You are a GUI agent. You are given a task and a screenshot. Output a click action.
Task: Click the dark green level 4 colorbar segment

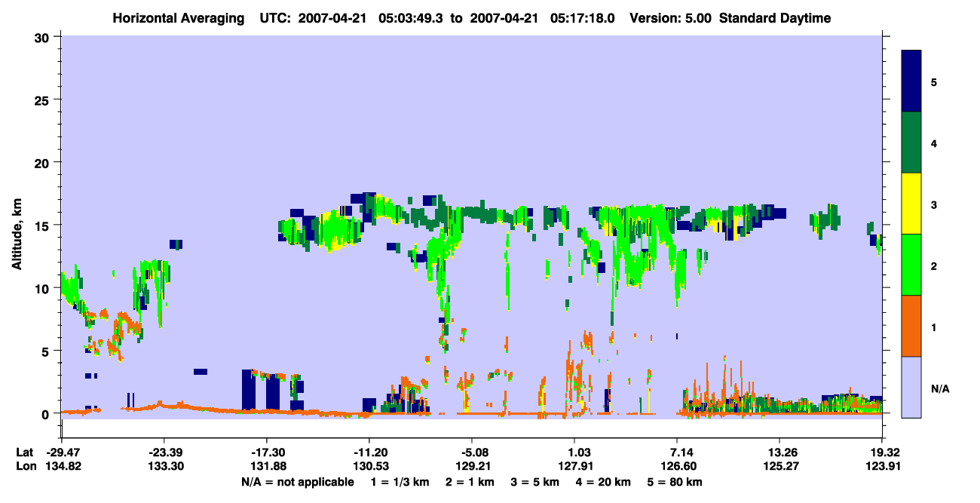pos(911,142)
